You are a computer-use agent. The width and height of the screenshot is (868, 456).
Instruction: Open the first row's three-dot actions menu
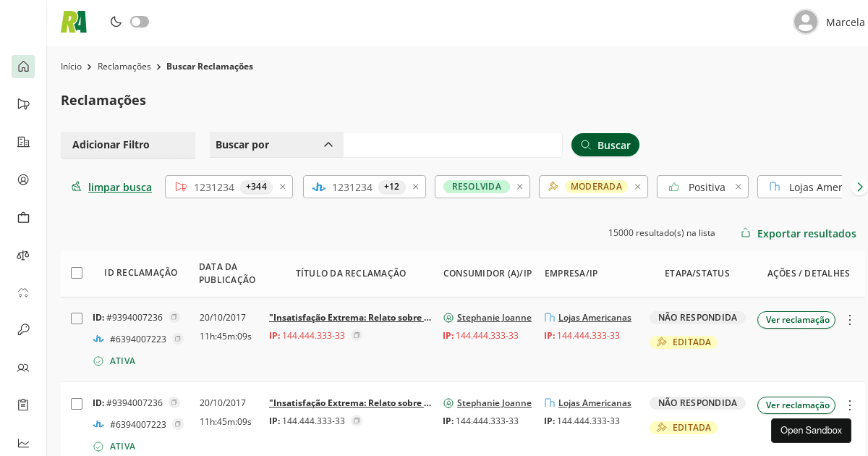pyautogui.click(x=850, y=320)
